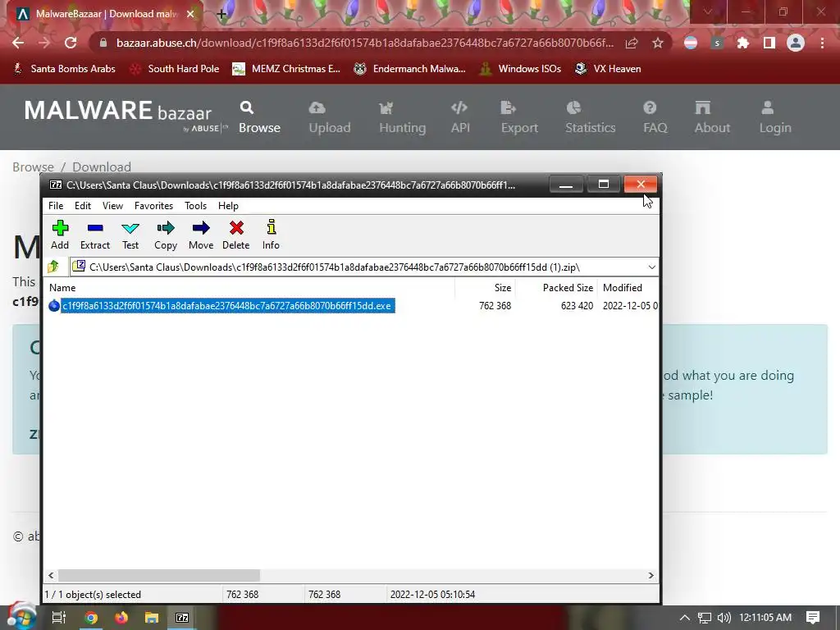Reload the MalwareBazaar page

71,43
